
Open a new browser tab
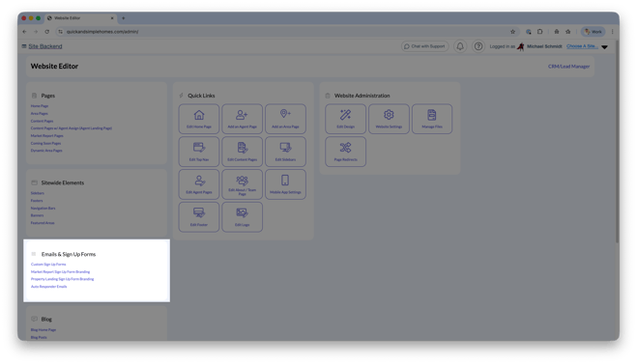pyautogui.click(x=124, y=18)
